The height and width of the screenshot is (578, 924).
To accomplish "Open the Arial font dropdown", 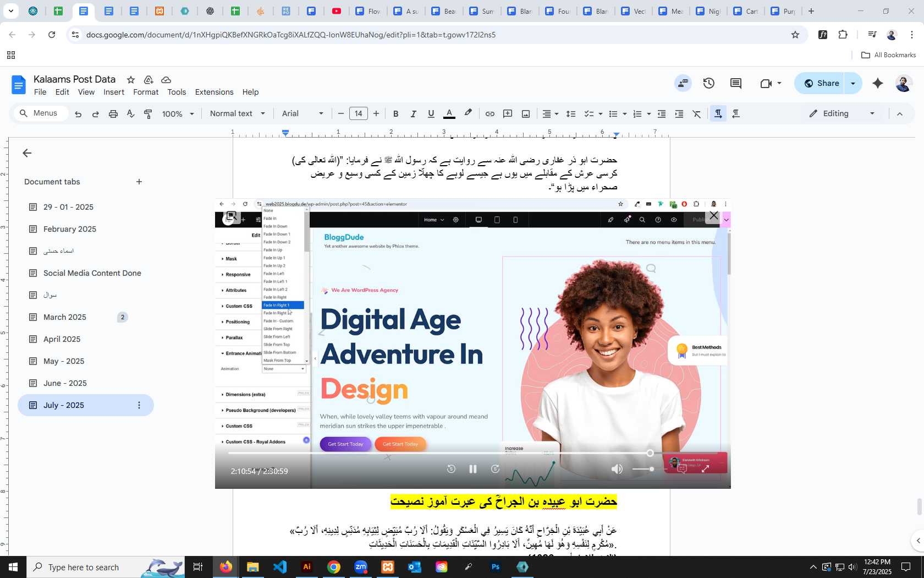I will [302, 114].
